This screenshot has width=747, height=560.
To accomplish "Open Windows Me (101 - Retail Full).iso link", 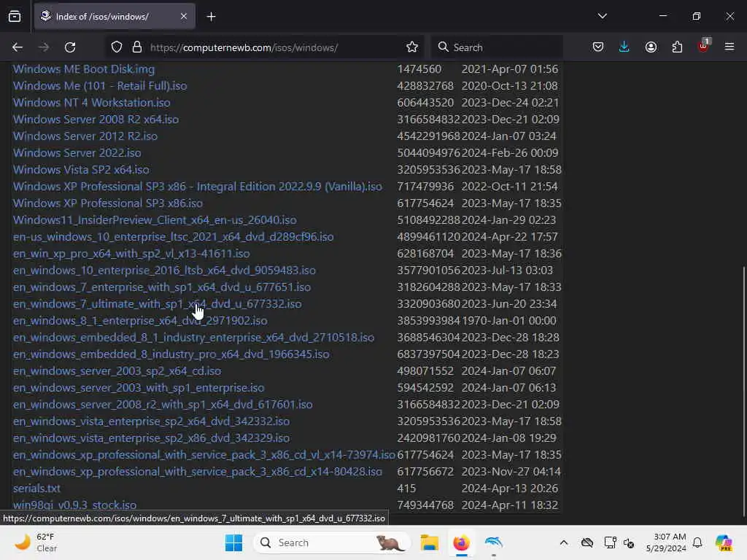I will coord(100,86).
